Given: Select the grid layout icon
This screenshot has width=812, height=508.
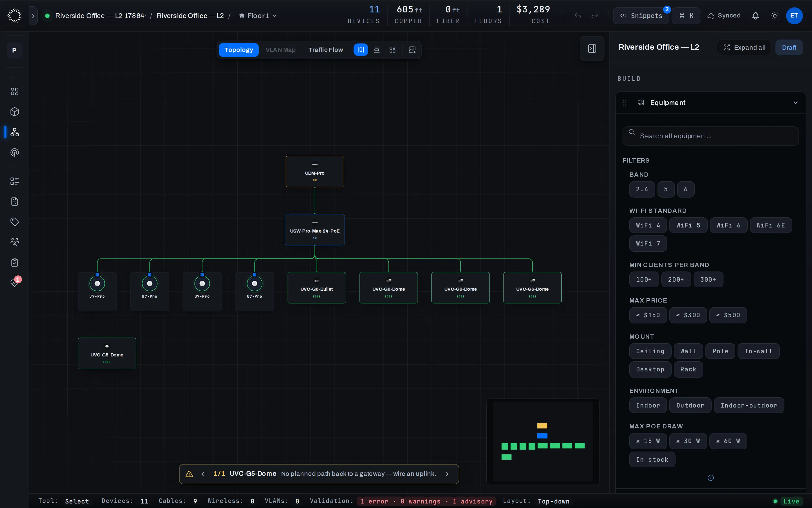Looking at the screenshot, I should click(392, 50).
